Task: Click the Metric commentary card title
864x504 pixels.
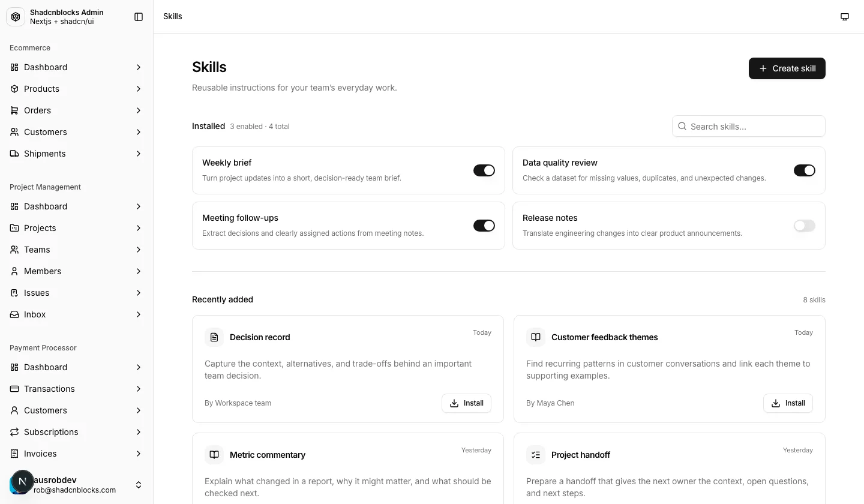Action: pos(268,455)
